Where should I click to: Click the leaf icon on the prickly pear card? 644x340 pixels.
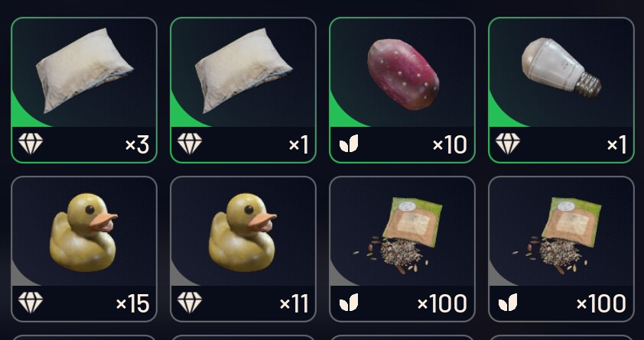(x=349, y=144)
